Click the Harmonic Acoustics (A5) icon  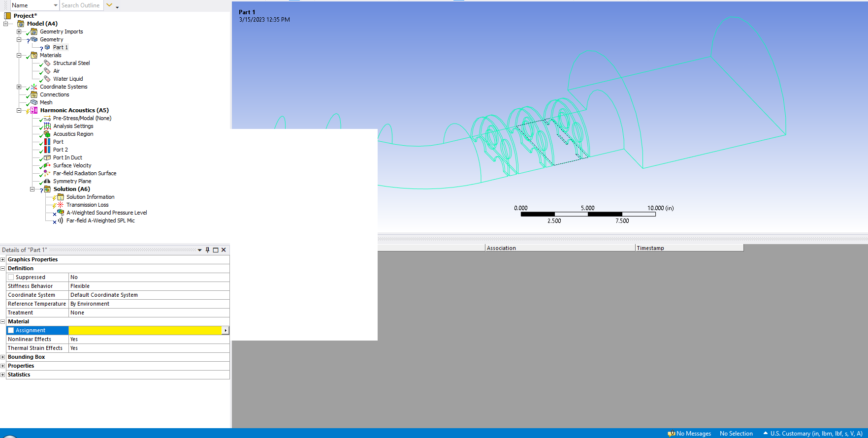coord(34,110)
